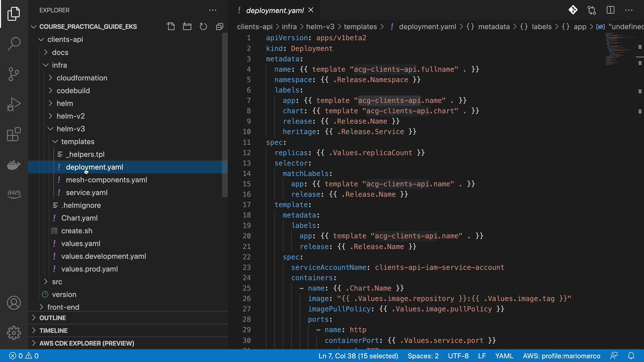This screenshot has width=644, height=362.
Task: Split the editor to the right
Action: click(610, 10)
